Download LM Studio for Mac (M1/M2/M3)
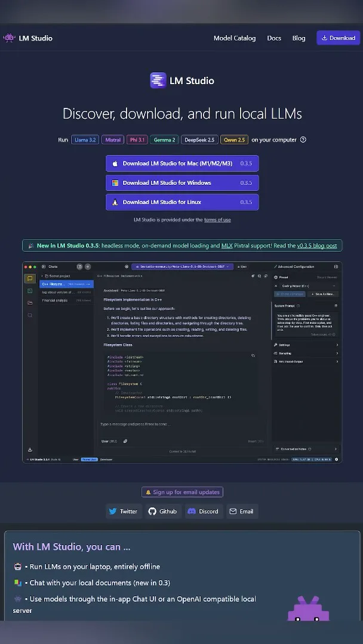This screenshot has width=363, height=644. pyautogui.click(x=182, y=163)
